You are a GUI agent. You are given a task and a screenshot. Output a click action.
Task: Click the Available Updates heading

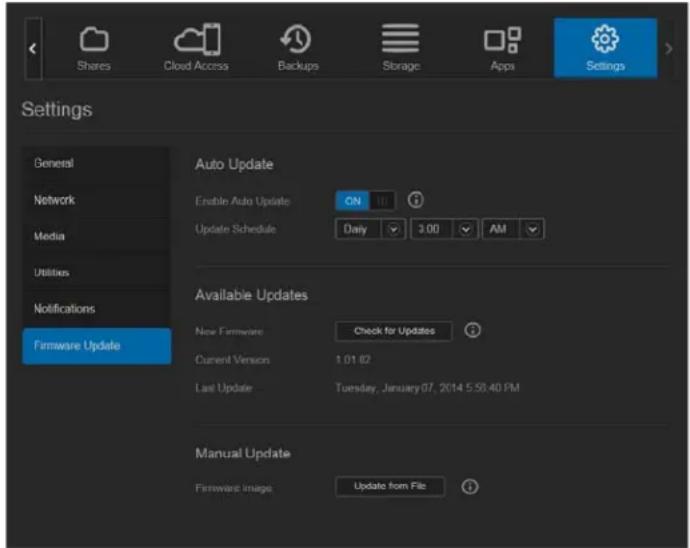[x=251, y=295]
